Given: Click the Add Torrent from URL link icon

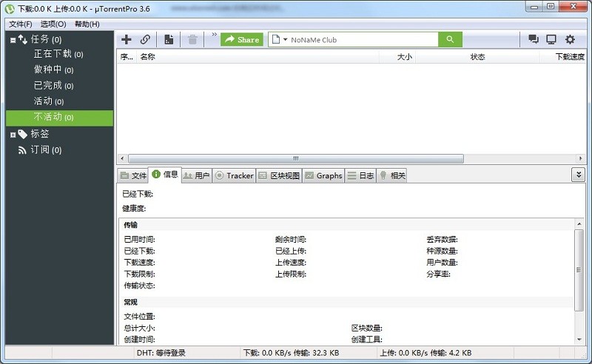Looking at the screenshot, I should tap(145, 39).
